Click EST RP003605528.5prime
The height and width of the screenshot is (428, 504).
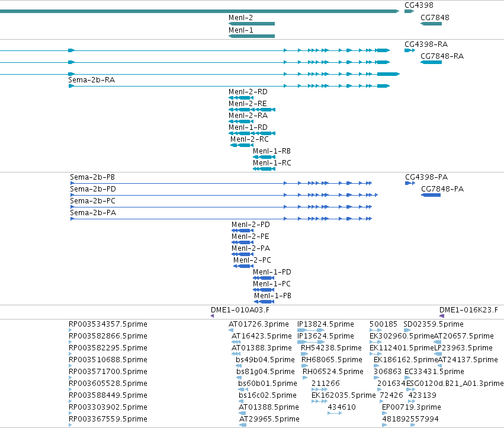70,389
